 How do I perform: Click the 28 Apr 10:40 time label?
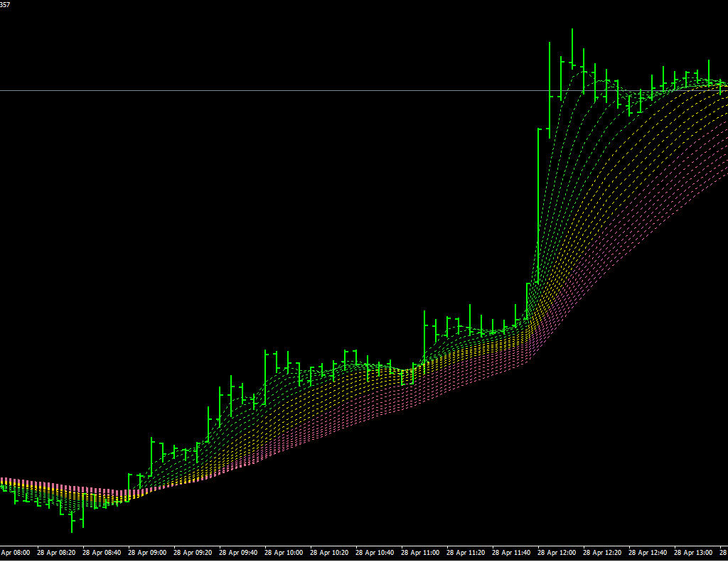click(x=375, y=552)
